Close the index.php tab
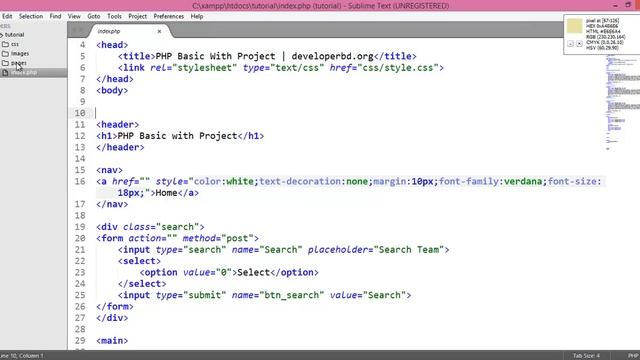 coord(159,31)
